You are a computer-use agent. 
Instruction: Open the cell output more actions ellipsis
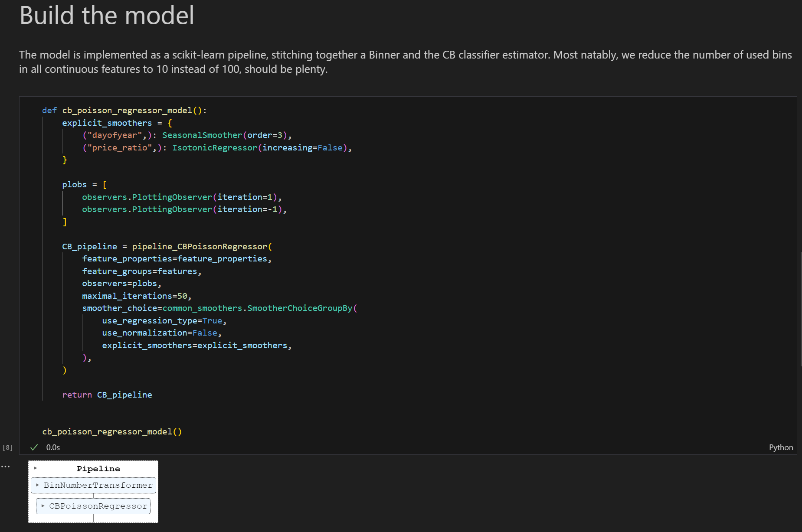5,467
